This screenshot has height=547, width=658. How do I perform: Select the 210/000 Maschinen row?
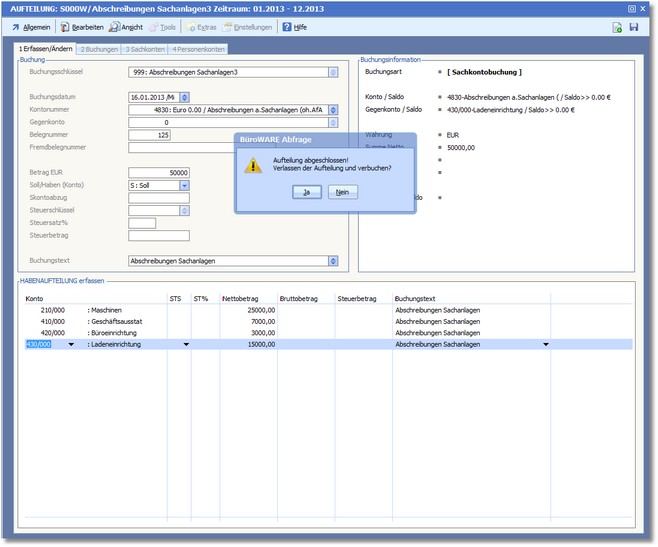point(100,311)
